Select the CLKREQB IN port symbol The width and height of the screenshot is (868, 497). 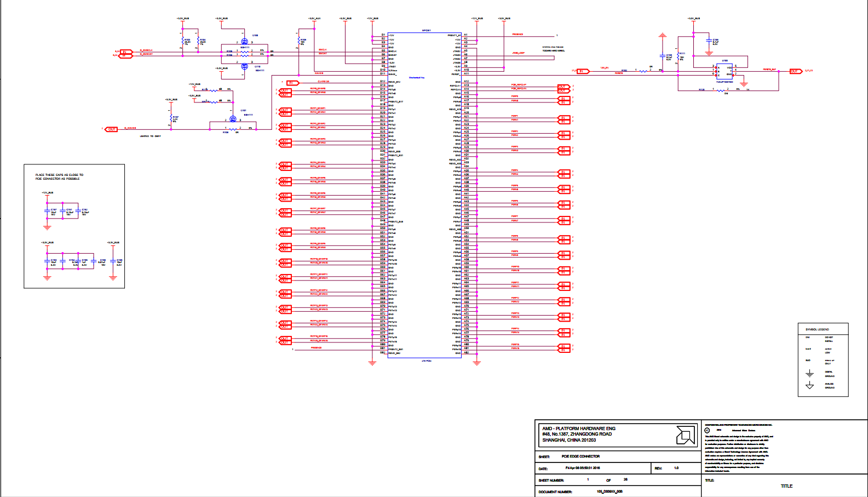click(x=292, y=83)
